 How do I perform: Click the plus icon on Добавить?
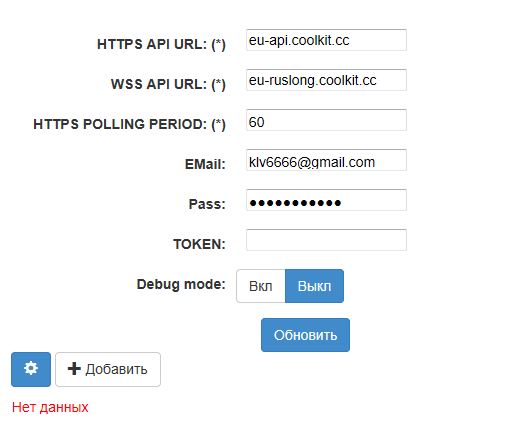[74, 369]
